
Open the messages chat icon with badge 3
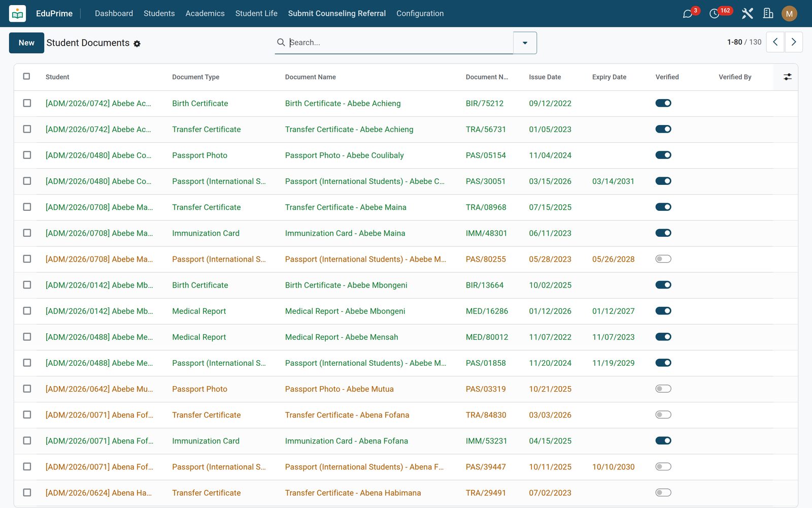point(688,14)
